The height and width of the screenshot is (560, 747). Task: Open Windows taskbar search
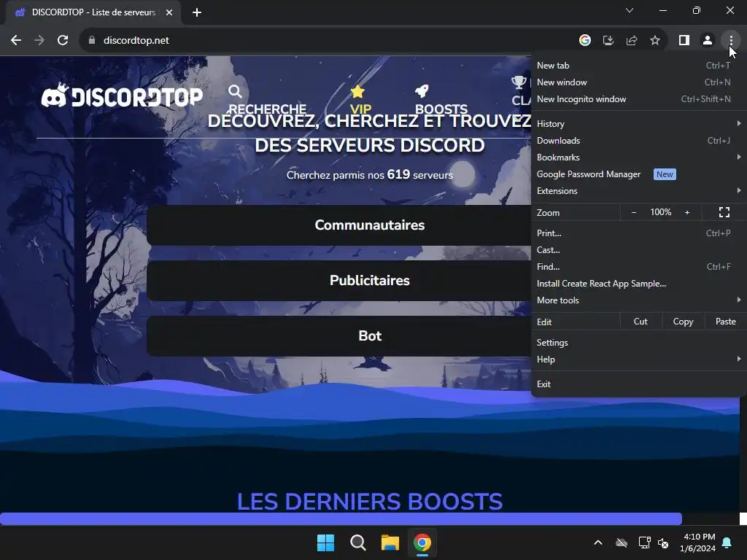click(x=357, y=542)
